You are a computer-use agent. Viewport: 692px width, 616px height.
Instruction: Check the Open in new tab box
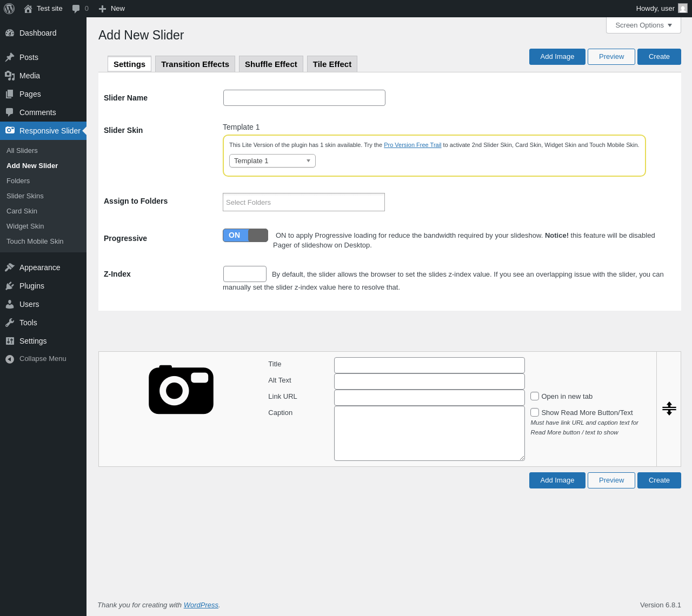pos(535,396)
